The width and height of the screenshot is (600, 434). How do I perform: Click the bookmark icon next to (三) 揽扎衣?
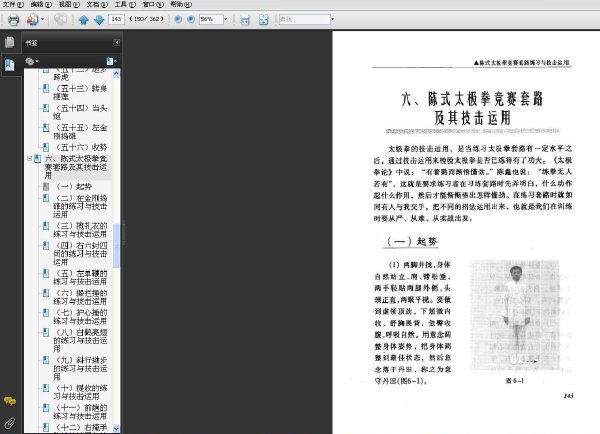coord(46,225)
